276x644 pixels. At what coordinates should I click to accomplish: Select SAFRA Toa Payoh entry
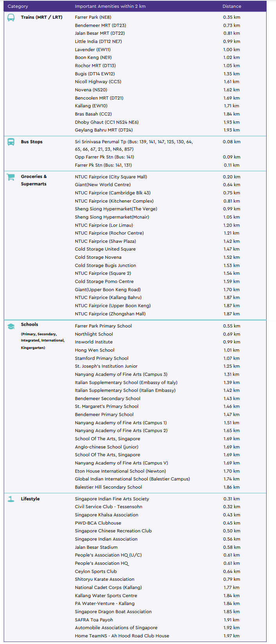tap(94, 620)
